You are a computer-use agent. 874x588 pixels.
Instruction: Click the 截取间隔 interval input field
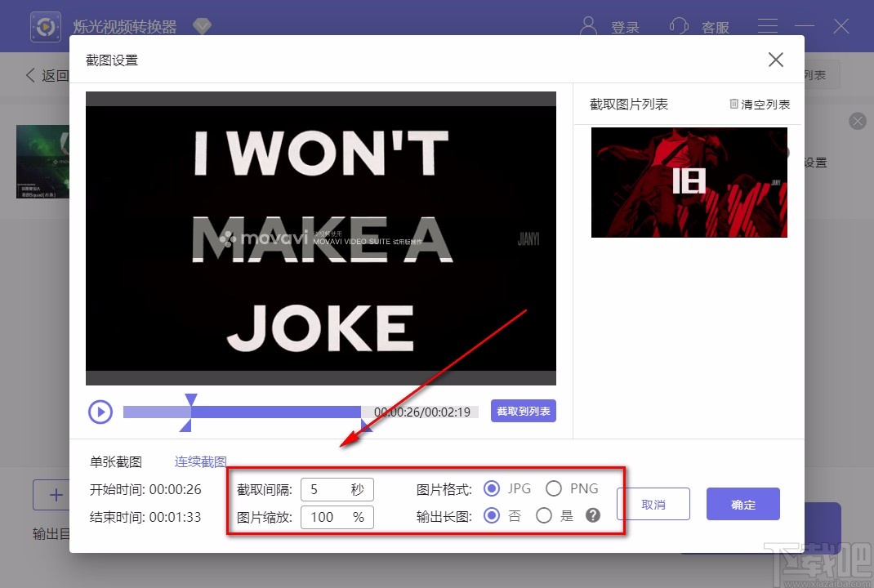[x=337, y=488]
